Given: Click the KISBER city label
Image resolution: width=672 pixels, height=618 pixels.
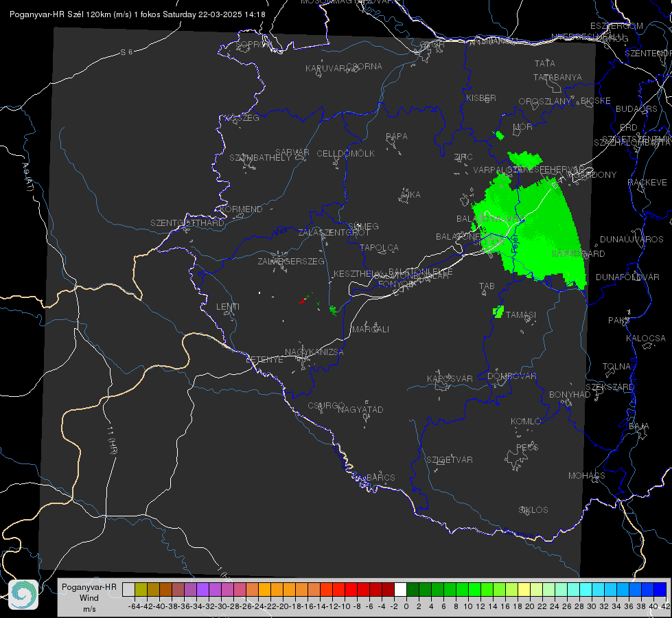Looking at the screenshot, I should (481, 98).
